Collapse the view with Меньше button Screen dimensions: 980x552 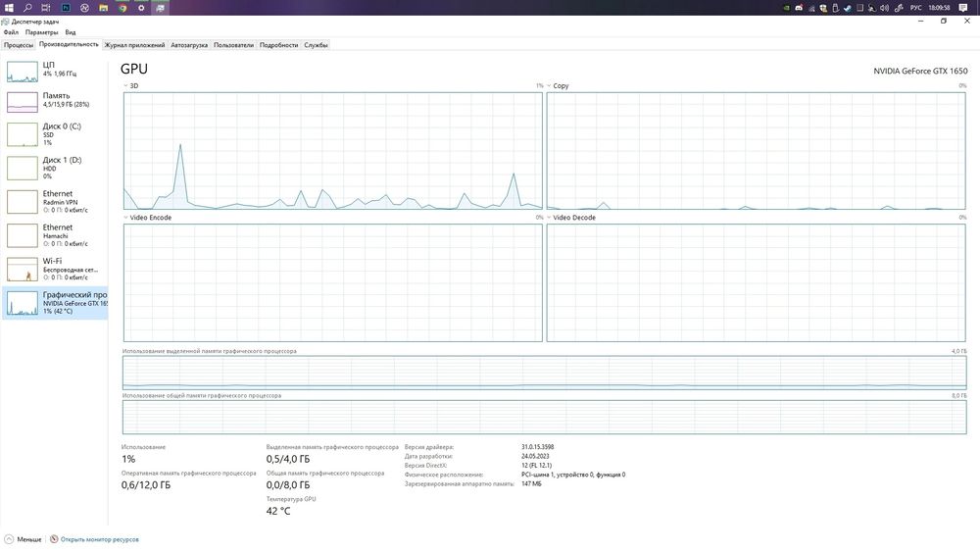tap(24, 539)
